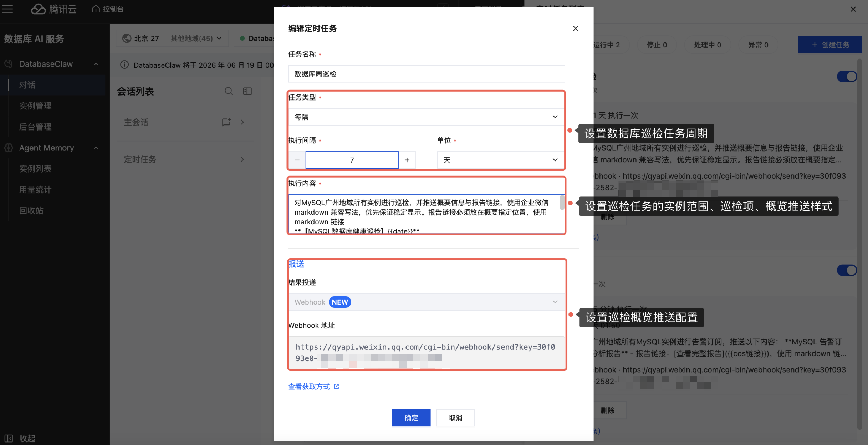The width and height of the screenshot is (868, 445).
Task: Click the DatabaseClaw sidebar icon
Action: click(9, 64)
